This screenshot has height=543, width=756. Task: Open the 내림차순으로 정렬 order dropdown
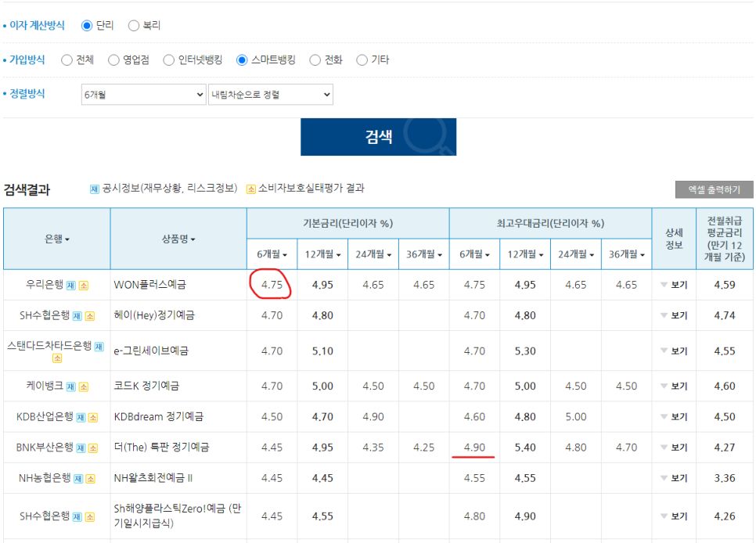click(x=271, y=95)
